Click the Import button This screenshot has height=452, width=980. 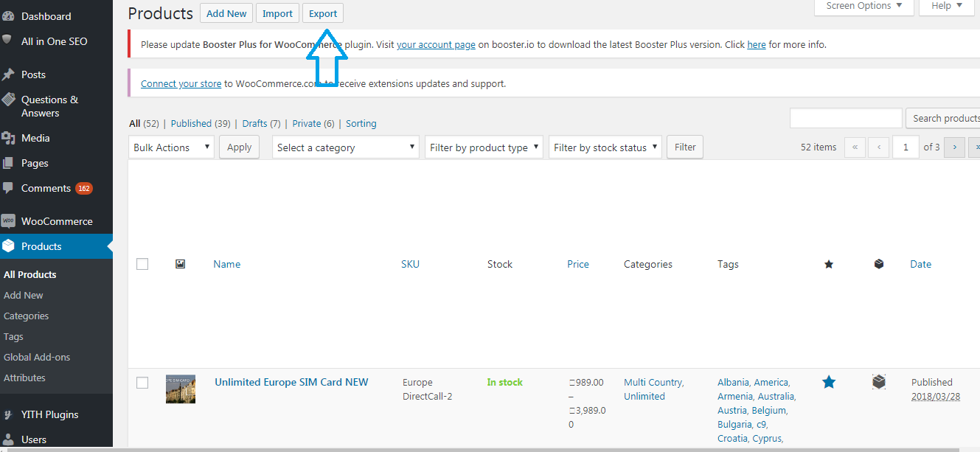pos(277,13)
